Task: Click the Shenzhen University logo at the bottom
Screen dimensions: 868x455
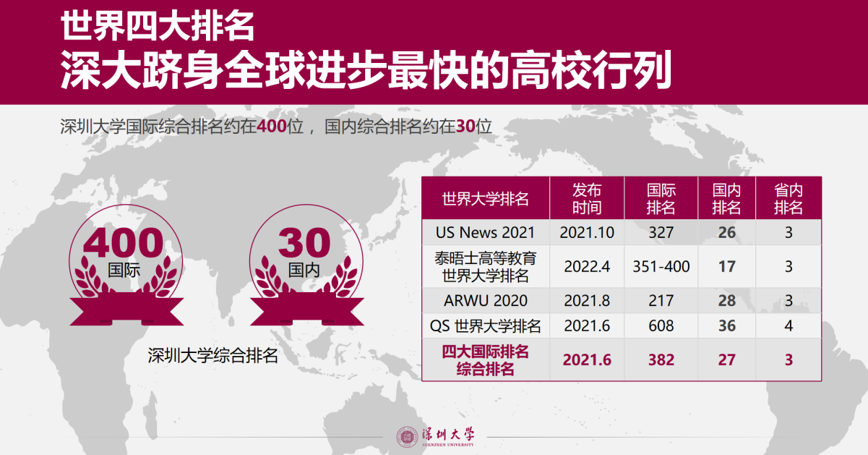Action: pyautogui.click(x=437, y=437)
